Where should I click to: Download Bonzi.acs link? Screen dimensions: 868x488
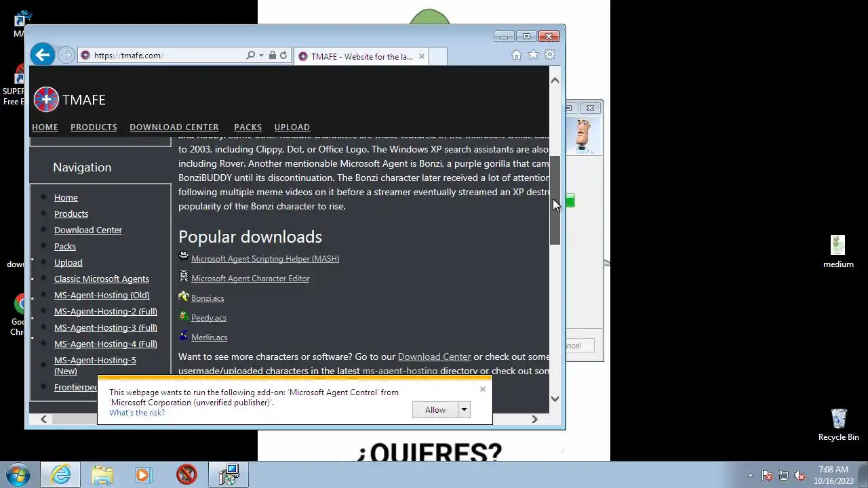pyautogui.click(x=208, y=298)
